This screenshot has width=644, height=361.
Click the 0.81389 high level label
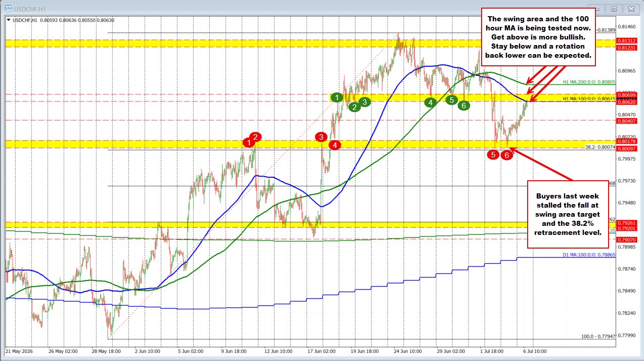tap(606, 30)
